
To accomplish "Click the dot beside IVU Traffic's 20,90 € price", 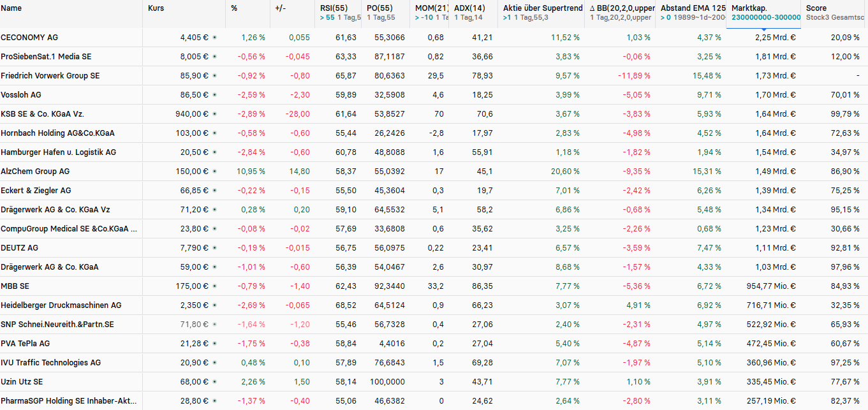I will [x=214, y=363].
